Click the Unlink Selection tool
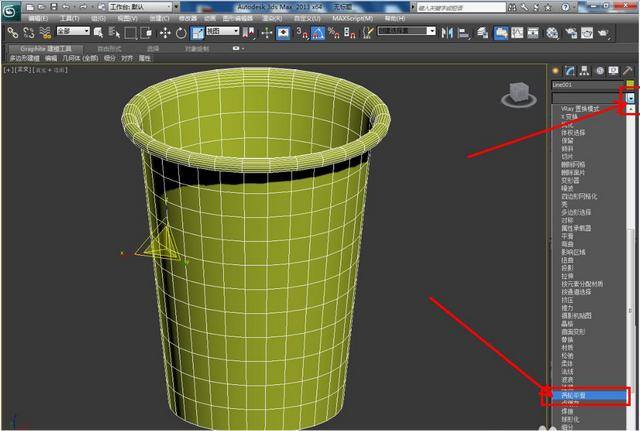The image size is (640, 431). click(29, 33)
